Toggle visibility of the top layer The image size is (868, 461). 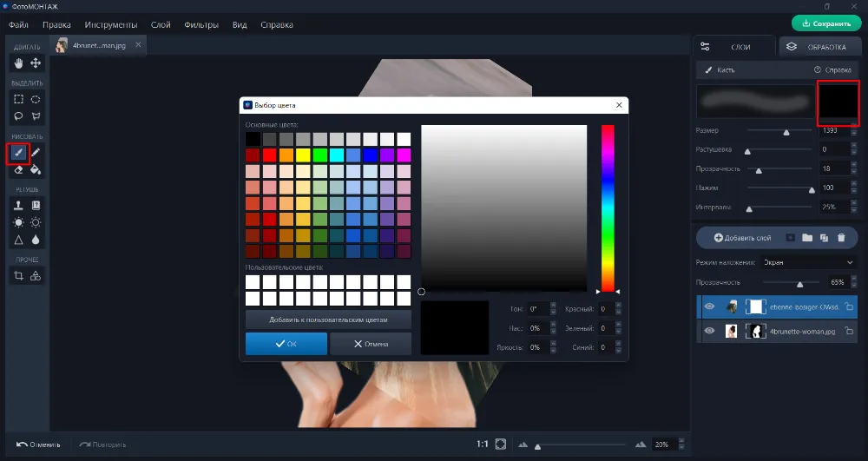click(709, 306)
